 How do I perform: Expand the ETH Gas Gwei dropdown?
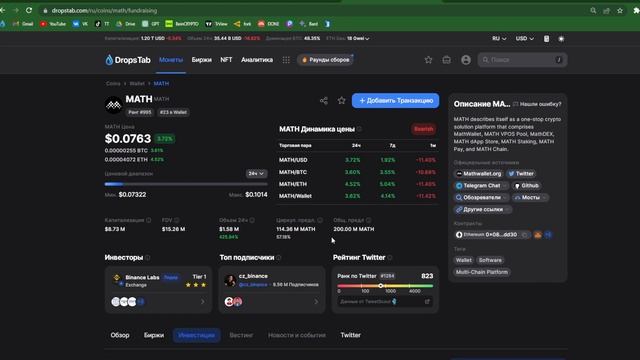[358, 38]
